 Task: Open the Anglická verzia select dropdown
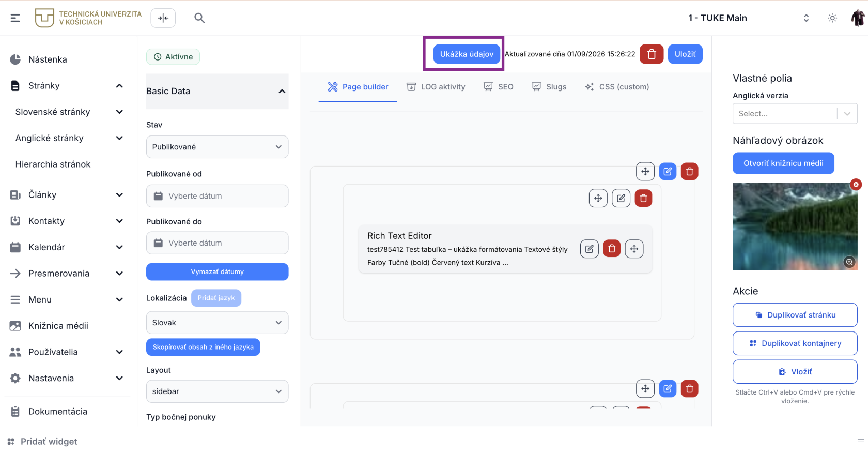coord(795,114)
